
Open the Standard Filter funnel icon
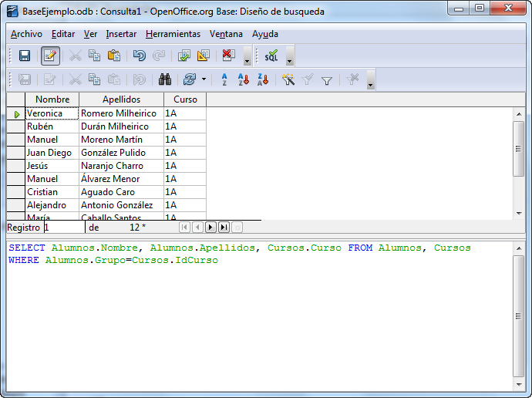327,80
